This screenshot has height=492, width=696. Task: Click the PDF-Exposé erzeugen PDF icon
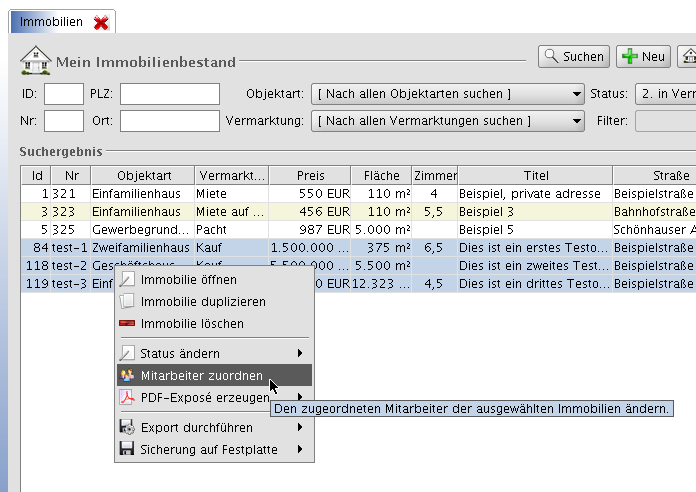pos(127,398)
